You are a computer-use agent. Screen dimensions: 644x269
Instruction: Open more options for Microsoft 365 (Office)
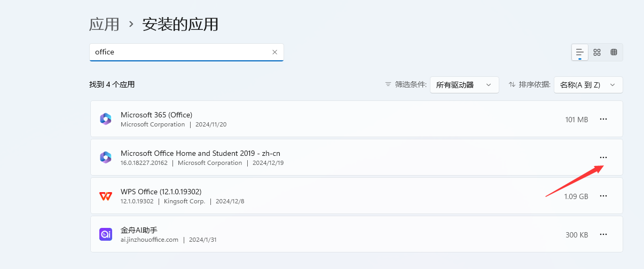603,119
